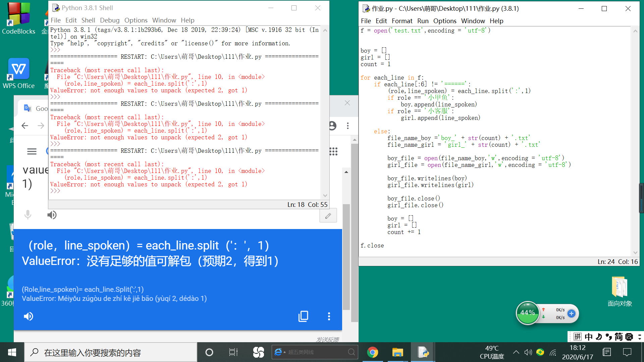644x362 pixels.
Task: Listen to the Chinese translation
Action: (x=29, y=316)
